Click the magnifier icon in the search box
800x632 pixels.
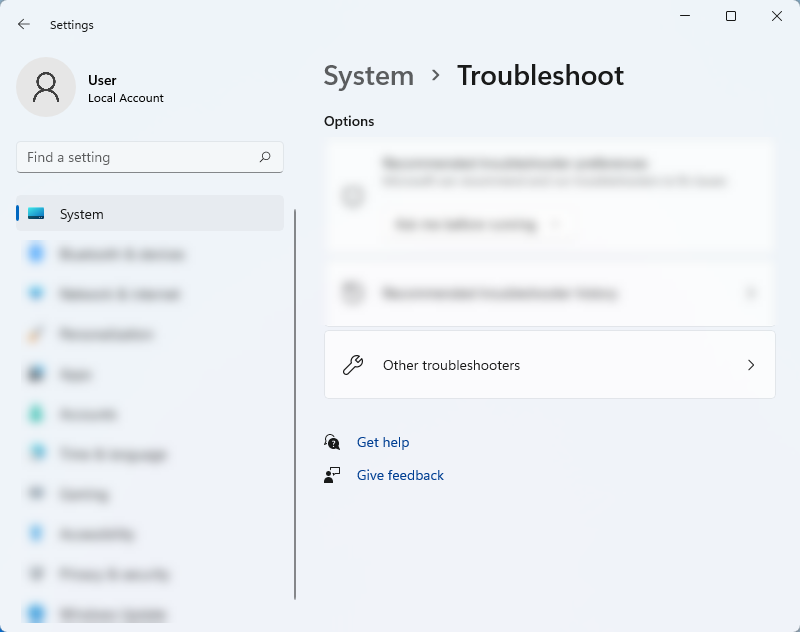click(x=265, y=157)
